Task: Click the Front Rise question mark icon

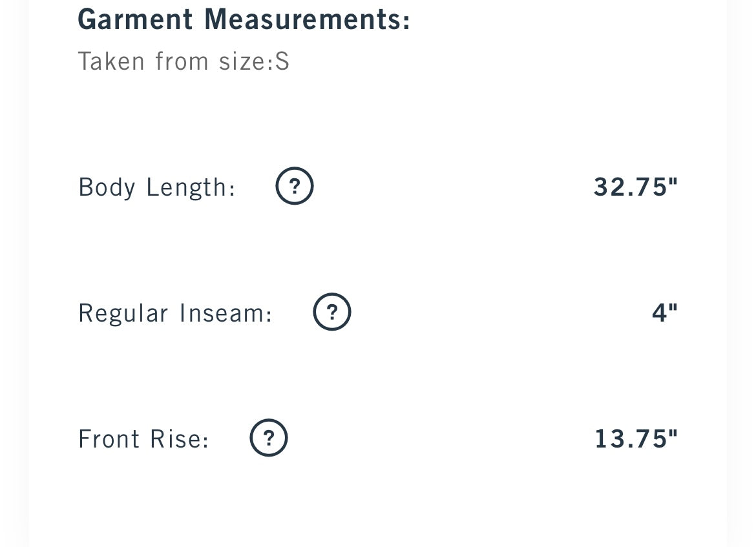Action: pos(269,439)
